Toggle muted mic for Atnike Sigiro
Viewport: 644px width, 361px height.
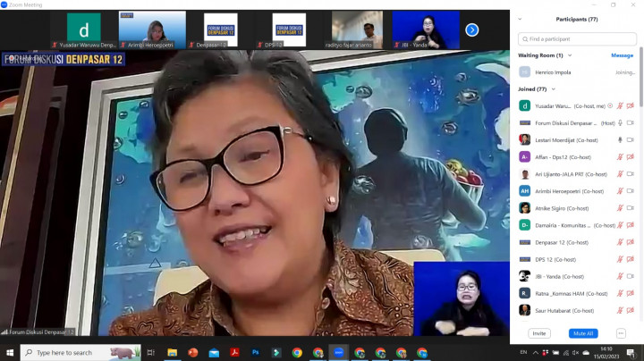click(x=620, y=208)
